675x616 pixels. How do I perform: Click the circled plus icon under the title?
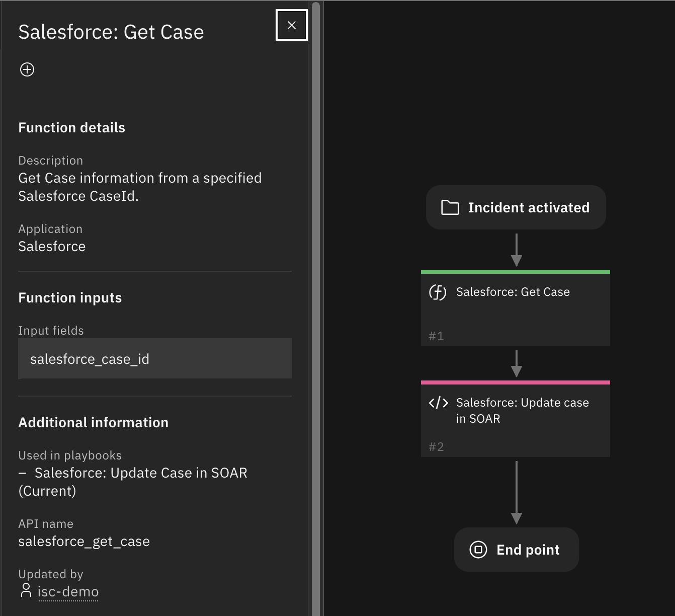tap(27, 69)
